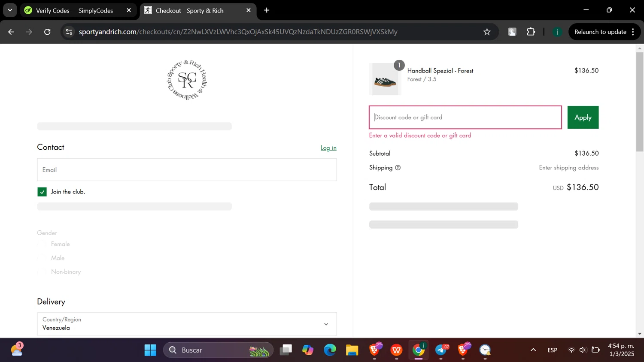Screen dimensions: 644x362
Task: Open battery status in tray
Action: (x=595, y=350)
